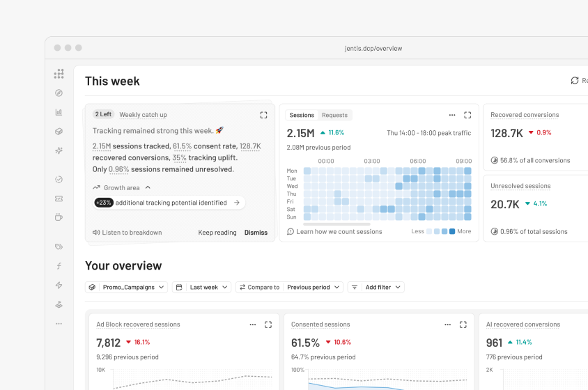Click the pie icon by 0.96% of total sessions
The height and width of the screenshot is (390, 588).
(x=494, y=232)
